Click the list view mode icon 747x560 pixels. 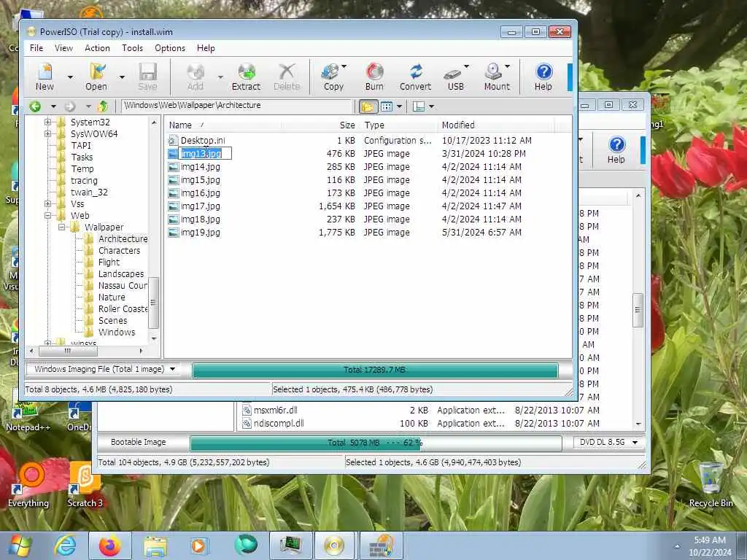[x=387, y=106]
